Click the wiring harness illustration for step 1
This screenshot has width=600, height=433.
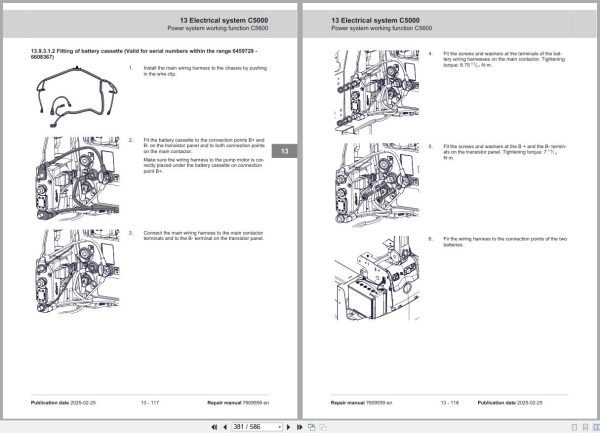point(77,97)
